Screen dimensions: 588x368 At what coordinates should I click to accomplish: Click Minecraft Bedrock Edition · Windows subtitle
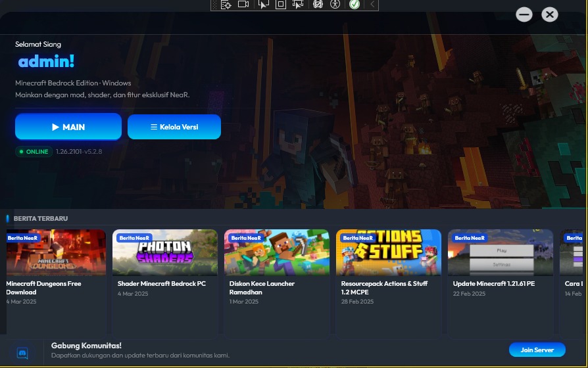pyautogui.click(x=73, y=83)
